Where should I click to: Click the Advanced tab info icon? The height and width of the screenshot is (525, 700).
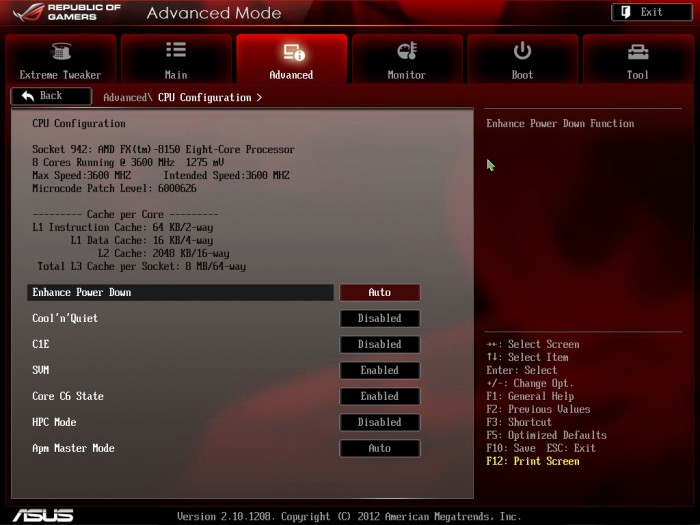pyautogui.click(x=294, y=52)
